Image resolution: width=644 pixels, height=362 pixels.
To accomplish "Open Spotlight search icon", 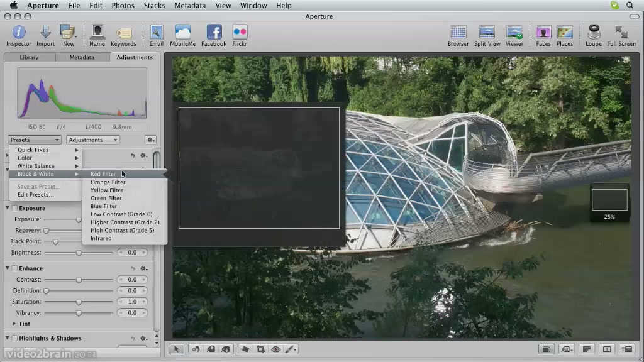I will point(630,5).
